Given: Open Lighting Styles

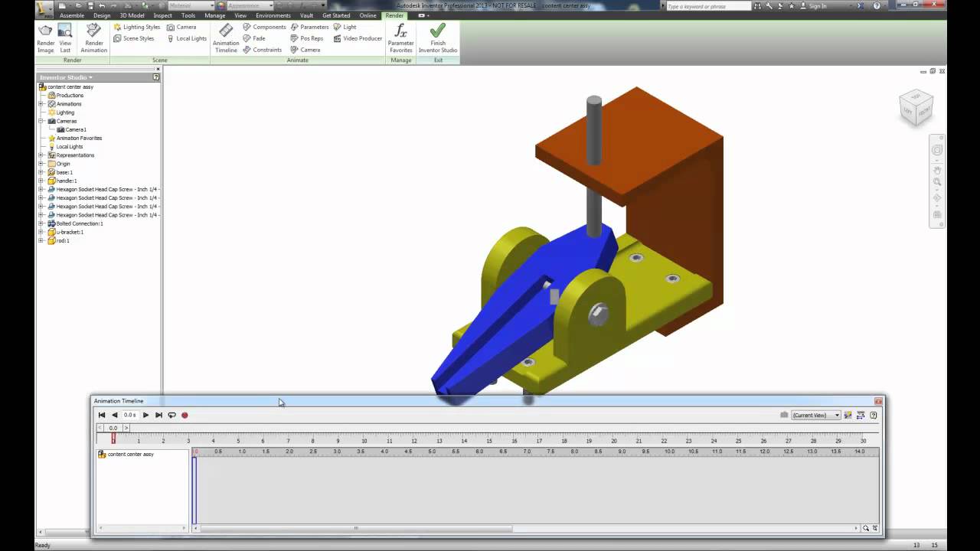Looking at the screenshot, I should pos(136,27).
